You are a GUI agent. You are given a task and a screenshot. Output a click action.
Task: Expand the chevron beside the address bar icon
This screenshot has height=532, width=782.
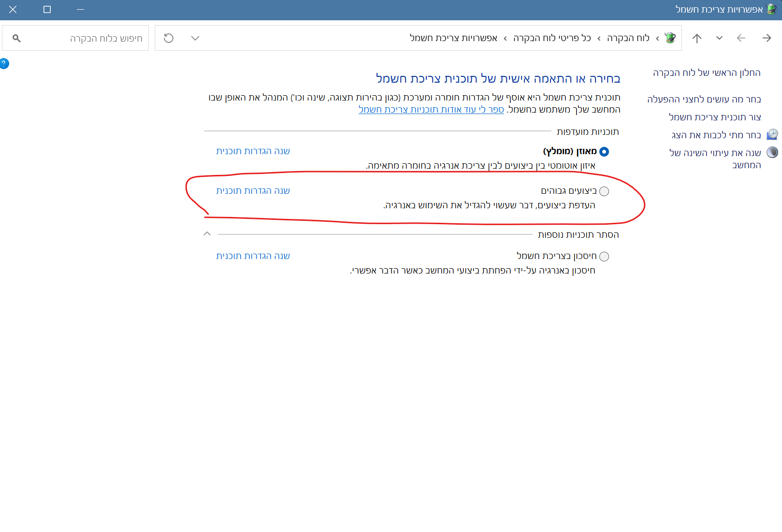point(657,38)
